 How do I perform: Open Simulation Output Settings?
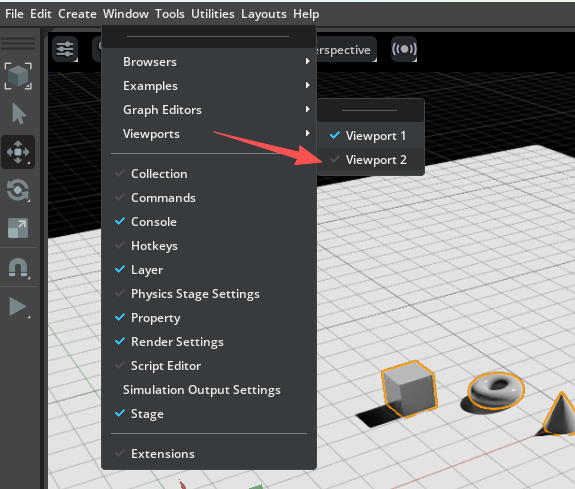click(x=209, y=390)
